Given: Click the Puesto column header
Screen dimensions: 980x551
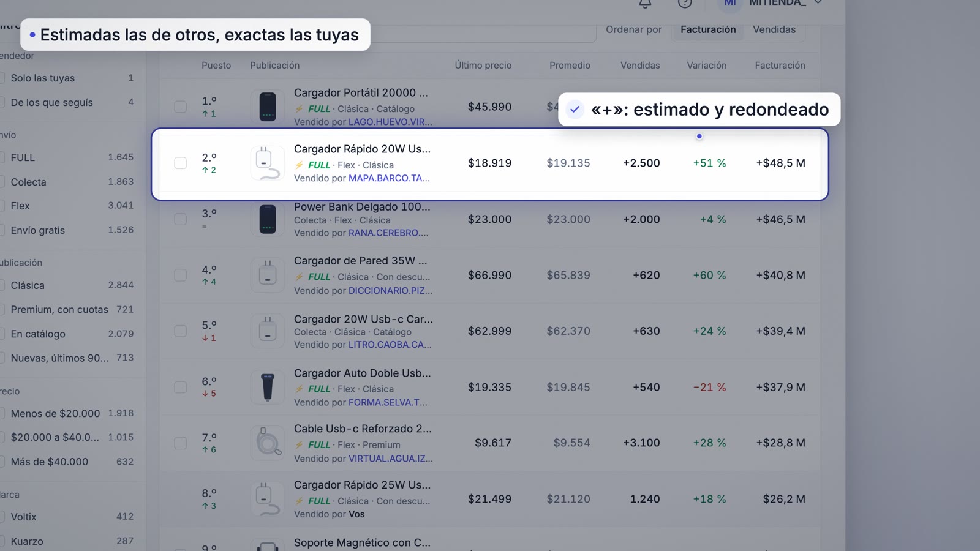Looking at the screenshot, I should pos(216,65).
